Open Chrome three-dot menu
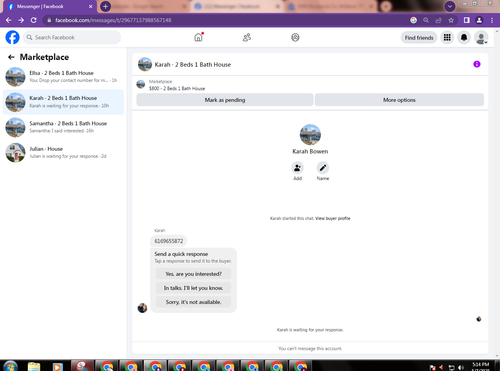Viewport: 500px width, 371px height. pyautogui.click(x=492, y=20)
